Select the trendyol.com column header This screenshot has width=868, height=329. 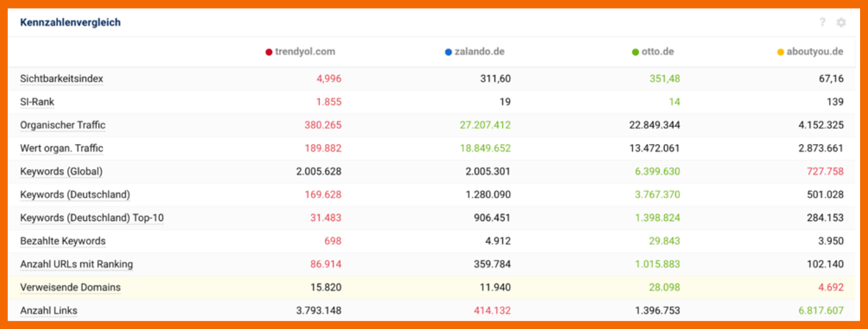pyautogui.click(x=305, y=52)
